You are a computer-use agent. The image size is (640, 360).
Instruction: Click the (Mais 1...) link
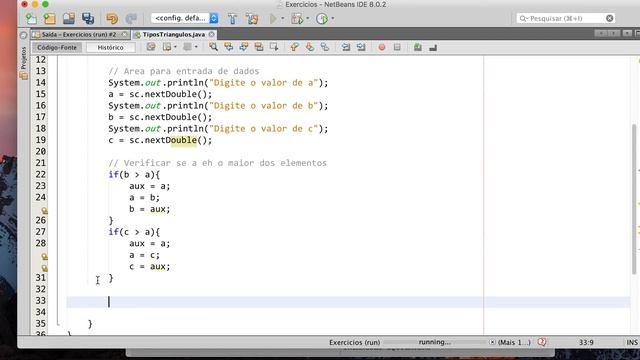tap(514, 342)
